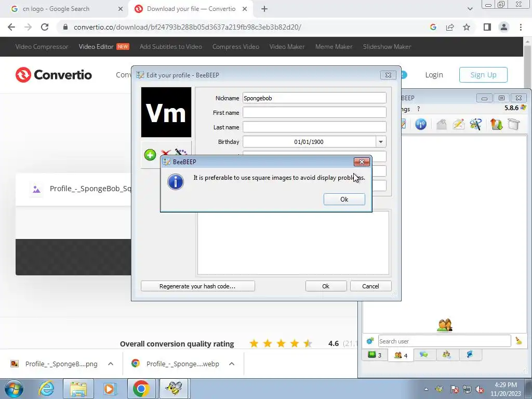Click the file transfer arrows icon in BeeBEEP

coord(496,124)
